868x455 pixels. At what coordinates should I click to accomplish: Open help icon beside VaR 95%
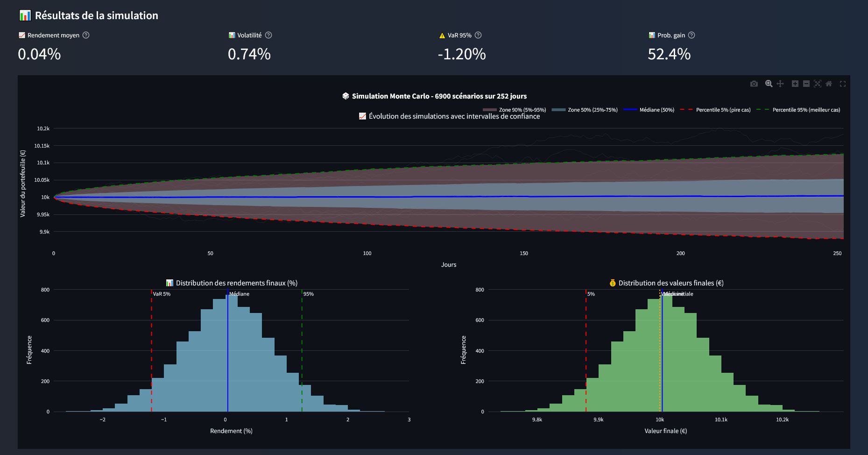[x=478, y=35]
